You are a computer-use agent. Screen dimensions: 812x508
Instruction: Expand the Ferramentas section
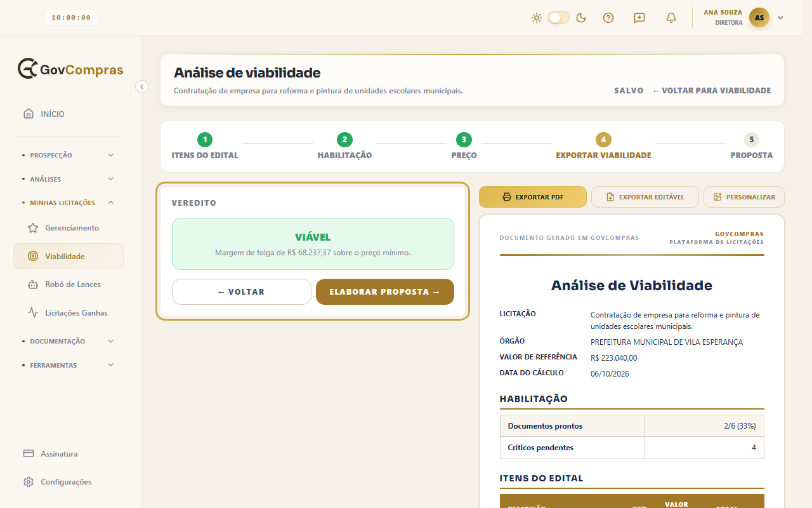(x=69, y=366)
